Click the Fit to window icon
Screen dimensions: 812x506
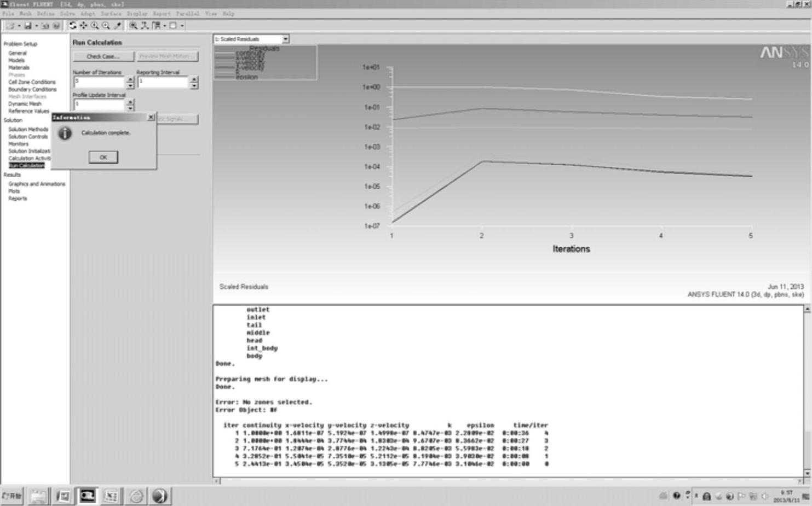[133, 26]
